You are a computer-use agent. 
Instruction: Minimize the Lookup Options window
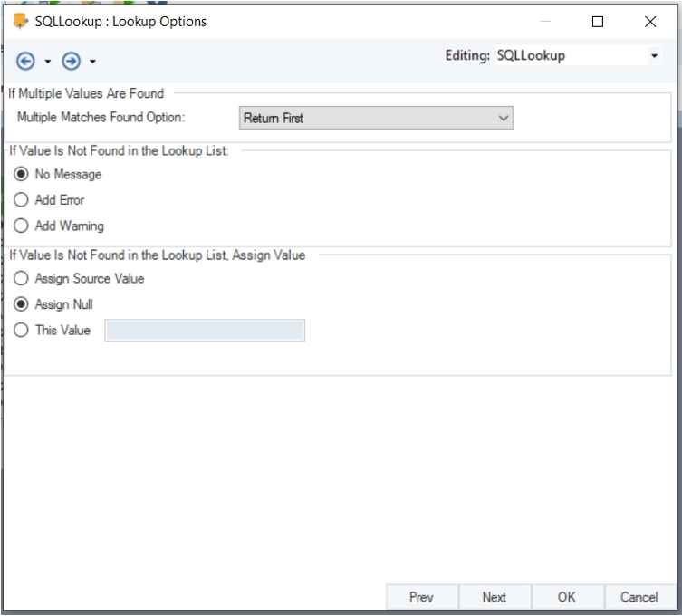tap(545, 22)
